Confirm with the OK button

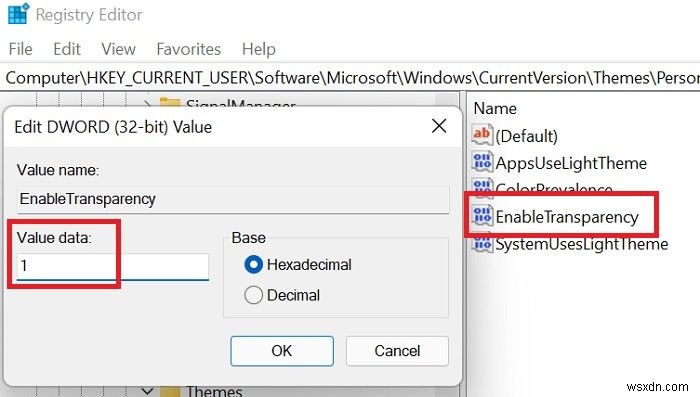pyautogui.click(x=282, y=351)
